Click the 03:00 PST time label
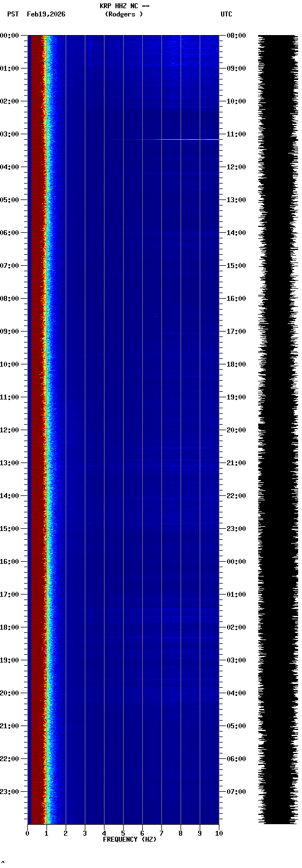 tap(9, 134)
